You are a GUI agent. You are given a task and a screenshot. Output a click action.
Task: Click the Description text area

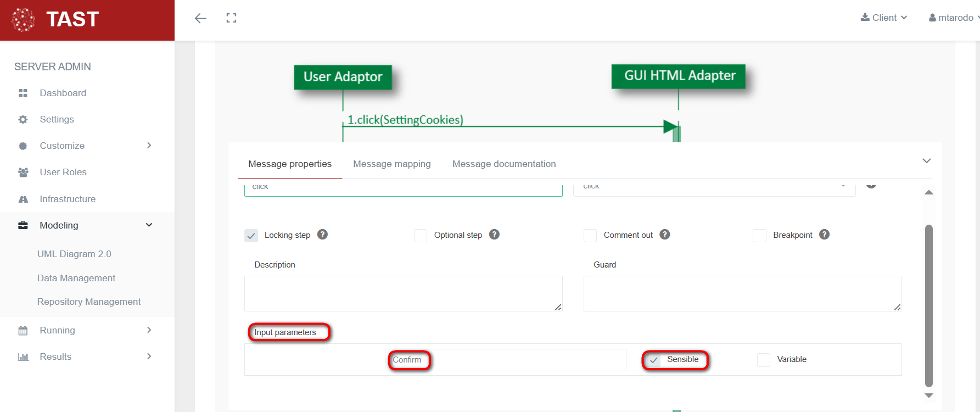(x=403, y=293)
